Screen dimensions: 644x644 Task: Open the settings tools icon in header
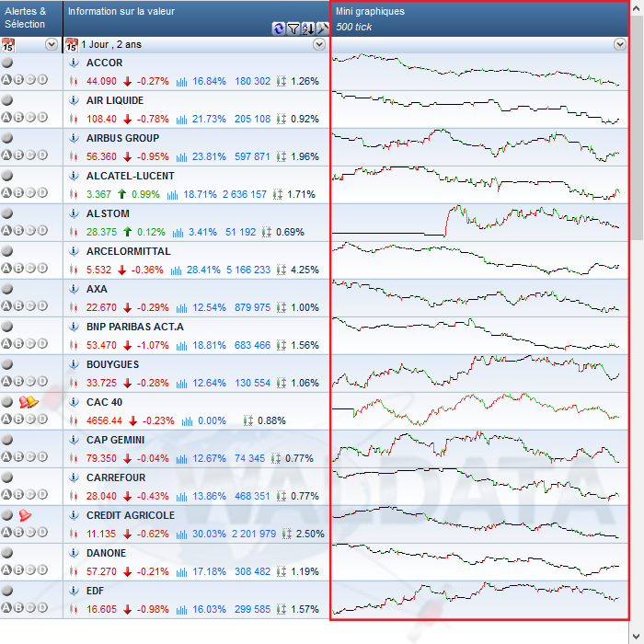coord(322,29)
